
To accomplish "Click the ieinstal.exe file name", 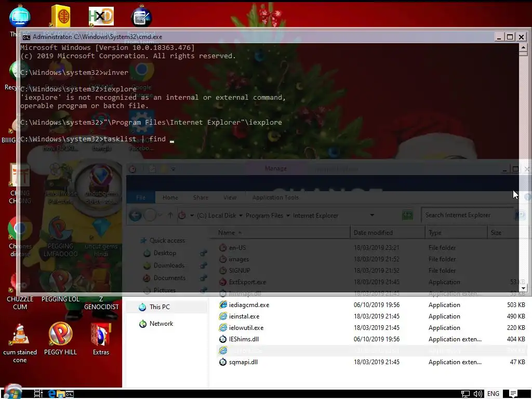I will tap(244, 316).
